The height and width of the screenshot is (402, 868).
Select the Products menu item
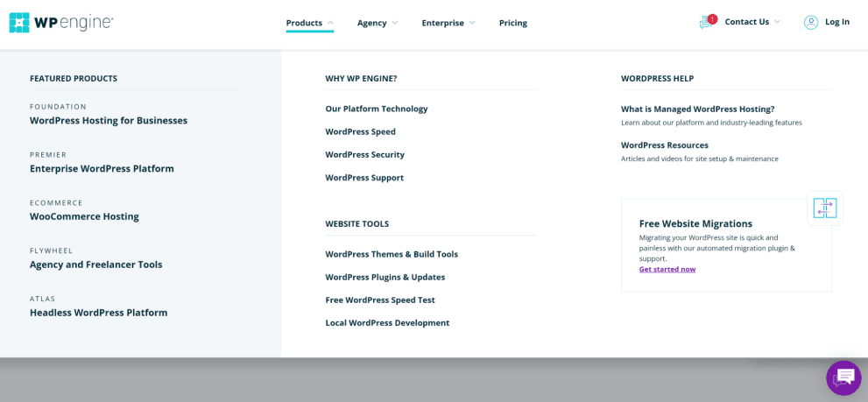304,23
